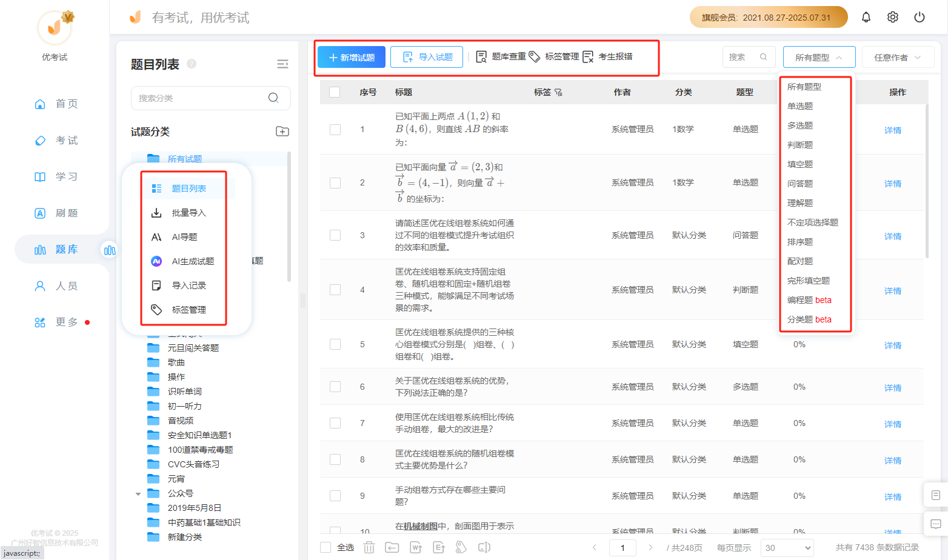Click the 题库查重 button

point(501,56)
